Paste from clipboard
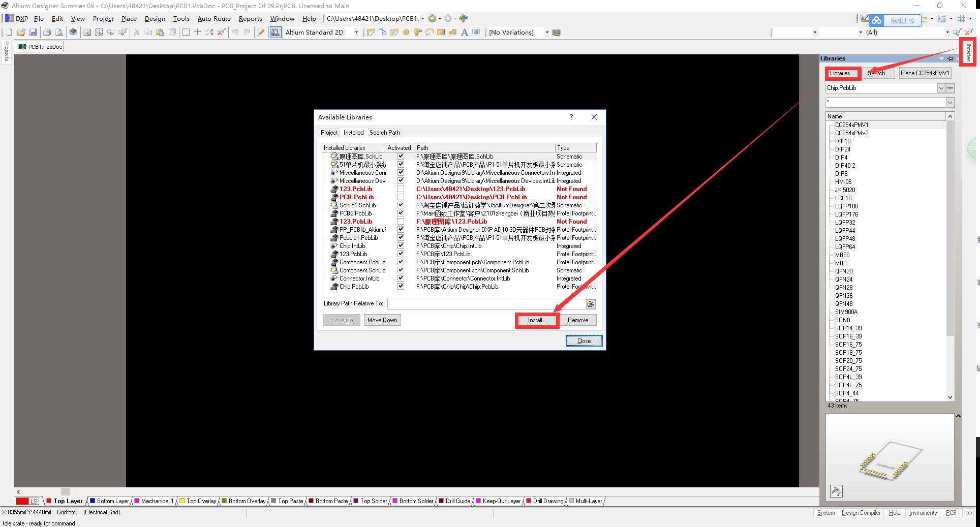The width and height of the screenshot is (980, 527). (160, 32)
